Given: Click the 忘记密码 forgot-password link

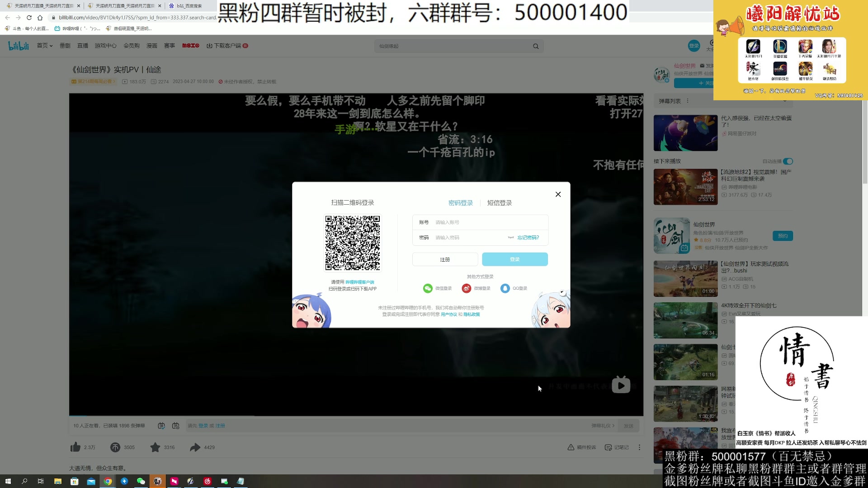Looking at the screenshot, I should tap(528, 237).
